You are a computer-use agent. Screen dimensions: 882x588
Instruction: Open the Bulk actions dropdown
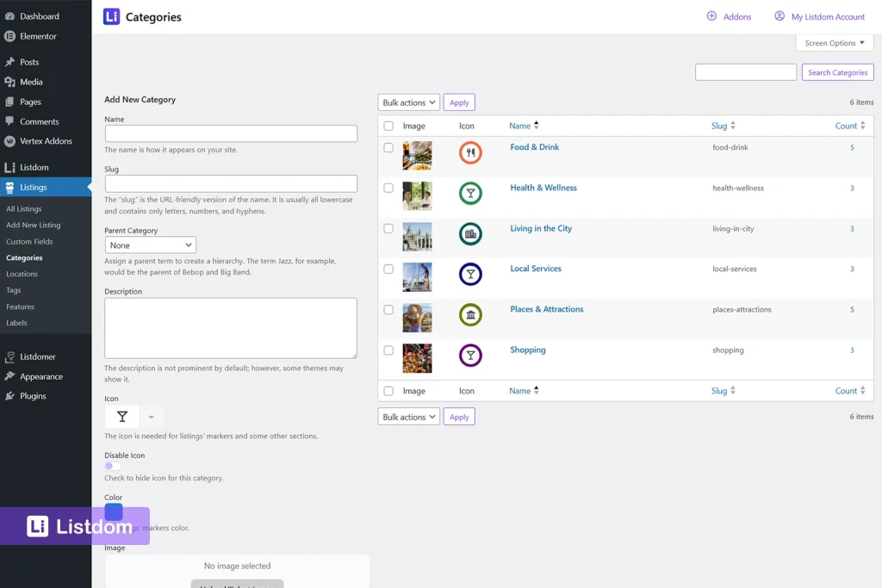point(407,102)
